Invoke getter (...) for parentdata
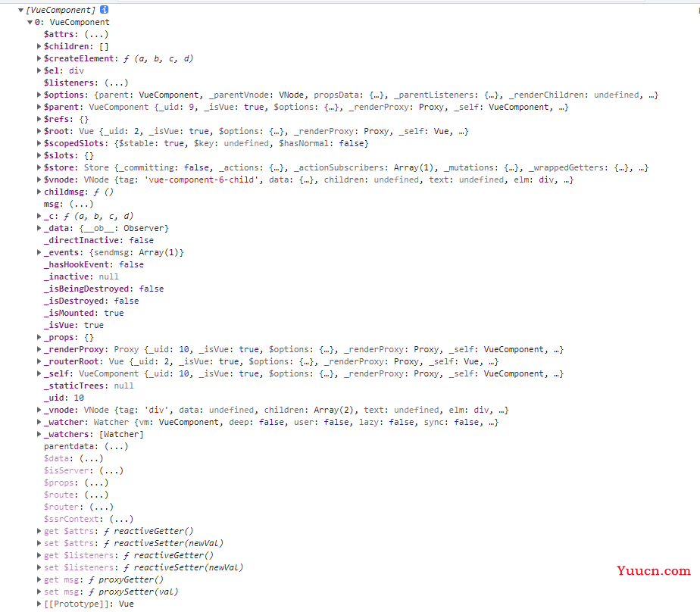This screenshot has height=612, width=700. coord(117,446)
